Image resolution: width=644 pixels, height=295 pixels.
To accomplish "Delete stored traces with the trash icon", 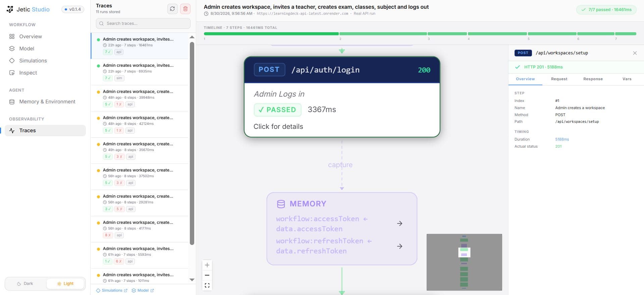I will 185,9.
